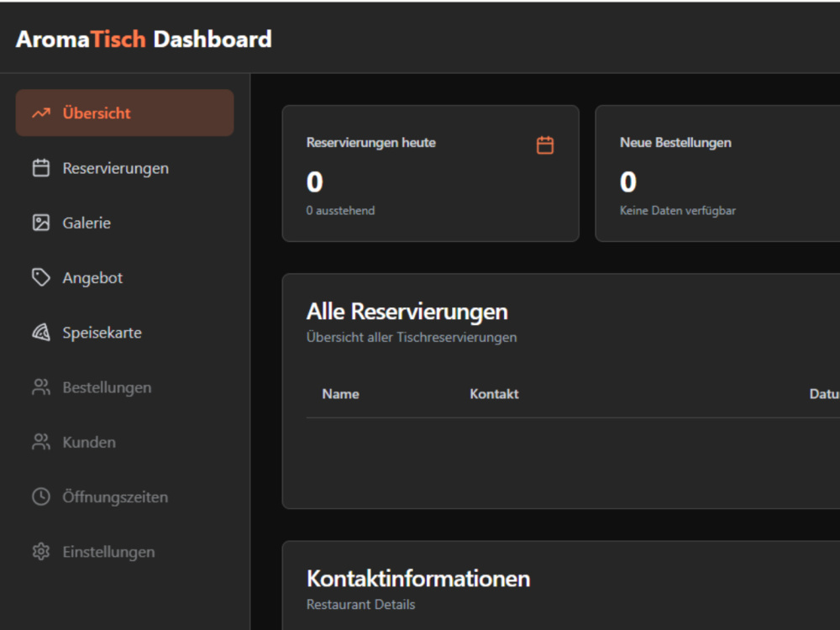Screen dimensions: 840x630
Task: Click the 'Keine Daten verfügbar' text
Action: tap(678, 211)
